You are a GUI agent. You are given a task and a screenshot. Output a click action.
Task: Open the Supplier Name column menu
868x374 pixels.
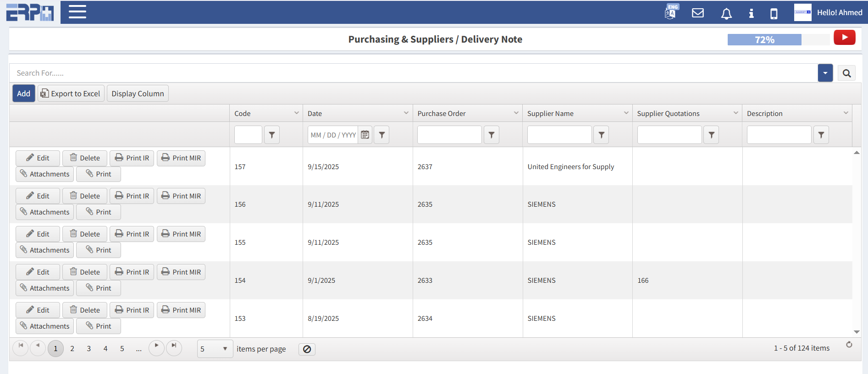pos(626,113)
